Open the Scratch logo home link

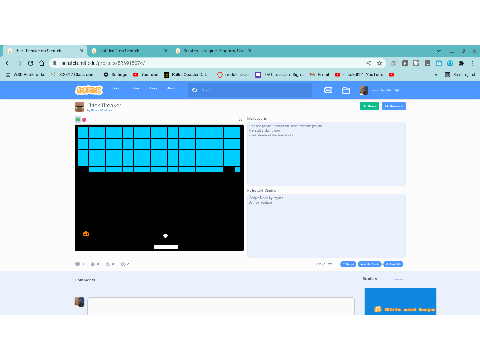click(x=89, y=90)
